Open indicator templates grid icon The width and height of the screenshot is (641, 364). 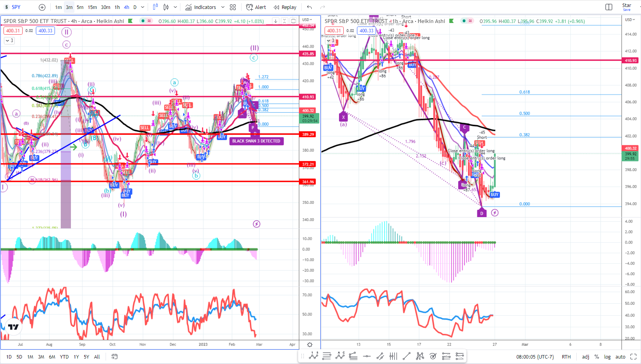coord(233,7)
